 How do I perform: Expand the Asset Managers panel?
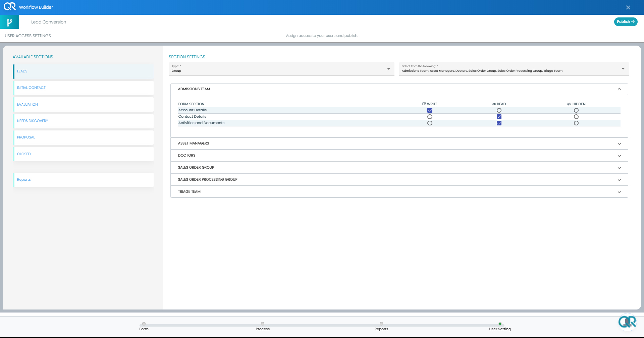399,144
